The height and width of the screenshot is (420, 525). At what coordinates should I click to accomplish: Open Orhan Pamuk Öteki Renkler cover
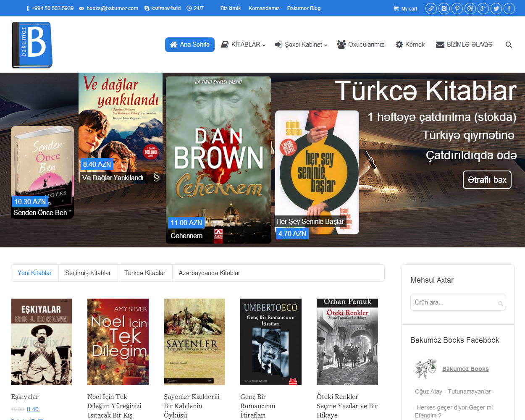[347, 342]
